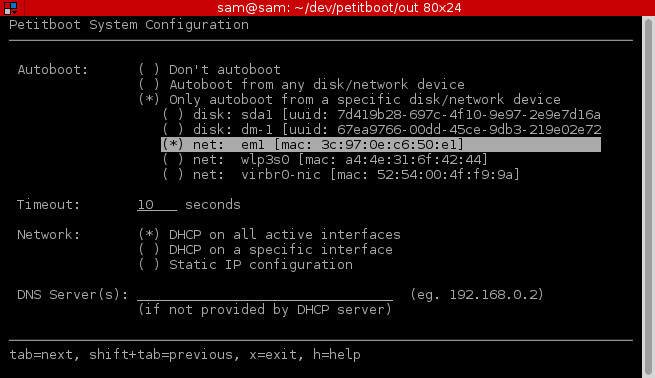This screenshot has width=655, height=378.
Task: Pick disk dm-1 as autoboot device
Action: [381, 129]
